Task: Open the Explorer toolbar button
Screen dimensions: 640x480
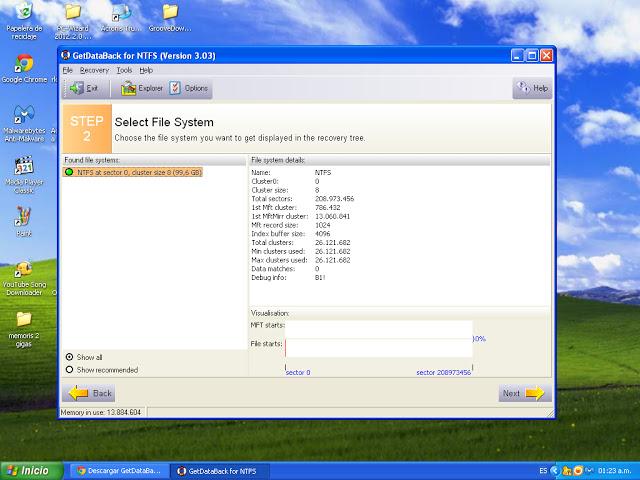Action: pyautogui.click(x=143, y=88)
